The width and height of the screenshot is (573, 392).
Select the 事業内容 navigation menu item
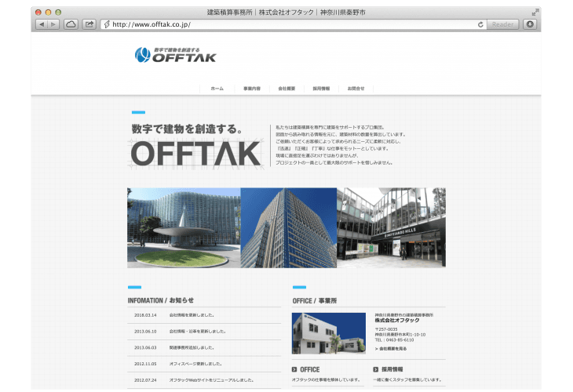point(252,89)
